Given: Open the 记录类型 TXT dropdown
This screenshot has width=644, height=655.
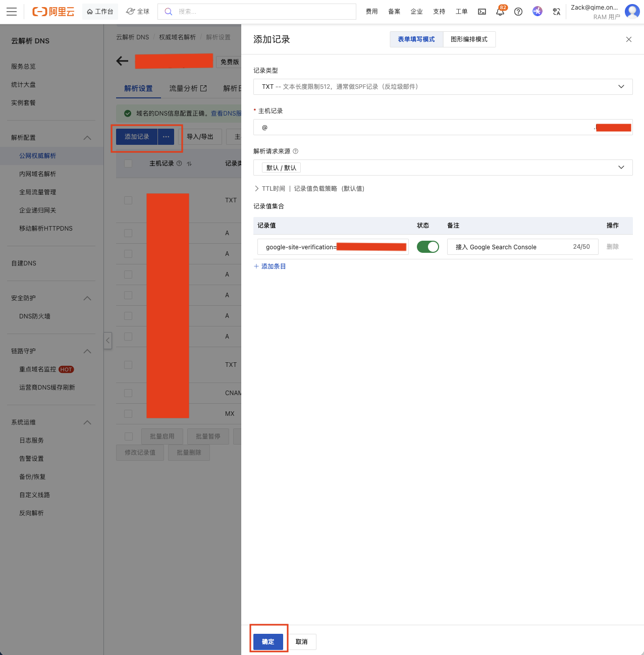Looking at the screenshot, I should pyautogui.click(x=443, y=87).
